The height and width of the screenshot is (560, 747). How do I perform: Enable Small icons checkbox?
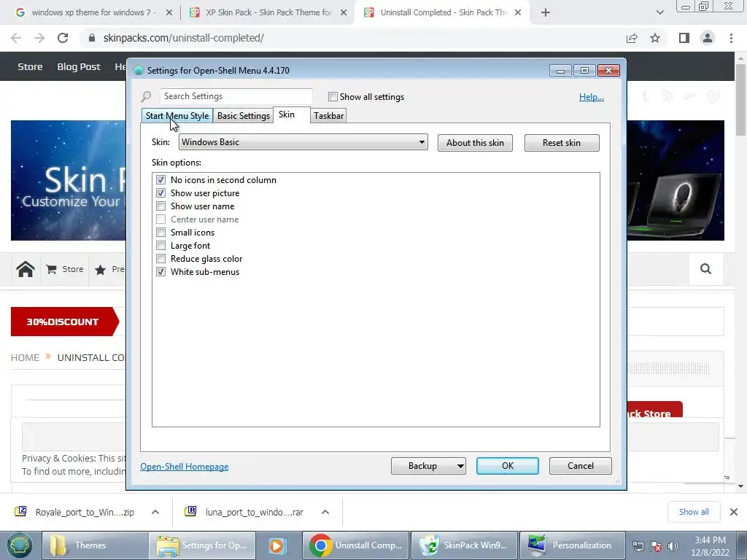pyautogui.click(x=161, y=233)
